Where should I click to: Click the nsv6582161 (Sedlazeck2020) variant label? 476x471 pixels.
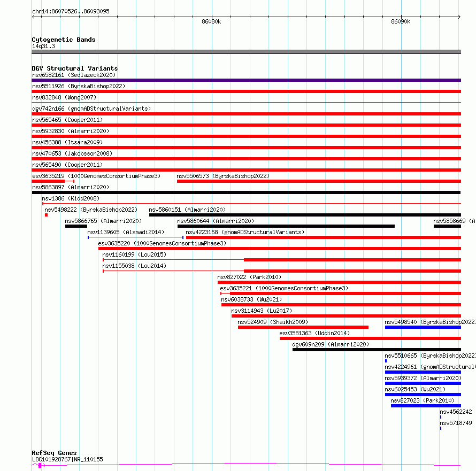coord(74,75)
